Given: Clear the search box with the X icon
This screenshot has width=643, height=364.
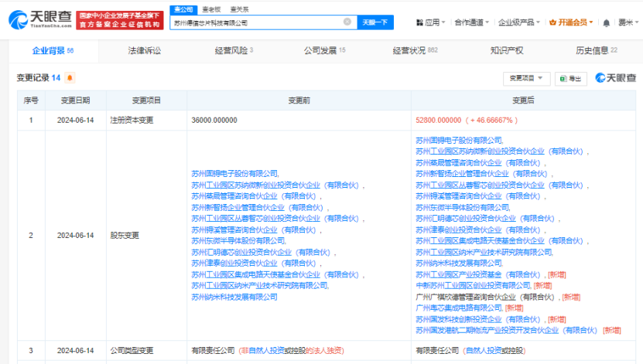Looking at the screenshot, I should [x=347, y=22].
